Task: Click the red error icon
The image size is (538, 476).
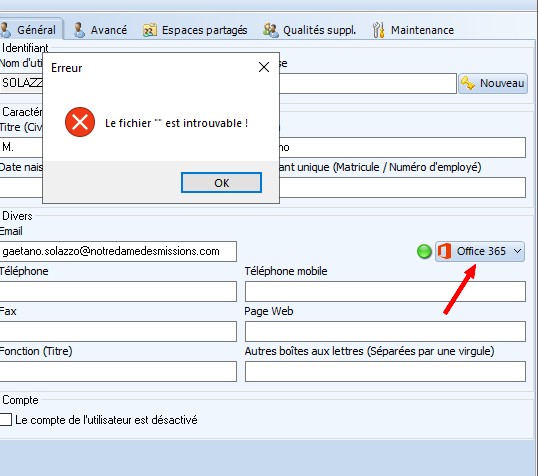Action: click(x=80, y=122)
